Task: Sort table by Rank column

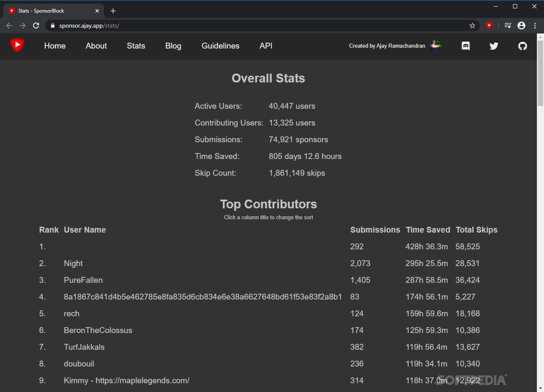Action: point(49,230)
